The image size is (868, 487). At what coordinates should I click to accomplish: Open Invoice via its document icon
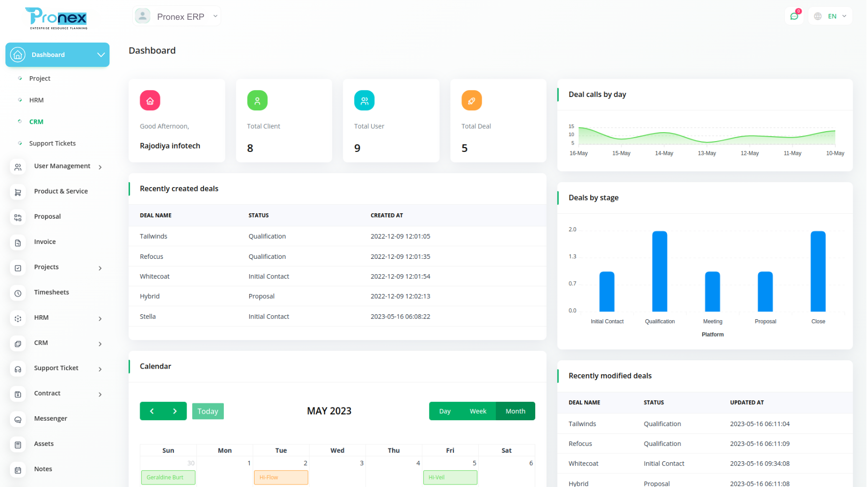pos(18,243)
